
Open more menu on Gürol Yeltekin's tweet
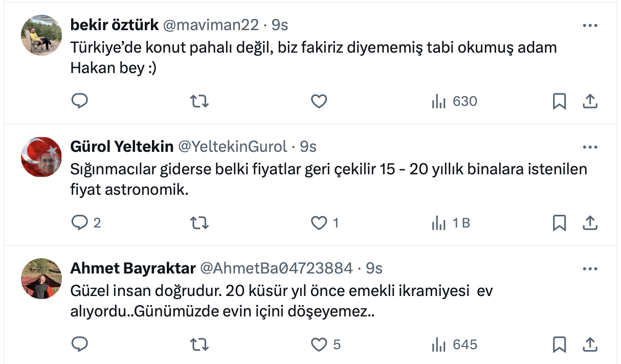pyautogui.click(x=590, y=147)
